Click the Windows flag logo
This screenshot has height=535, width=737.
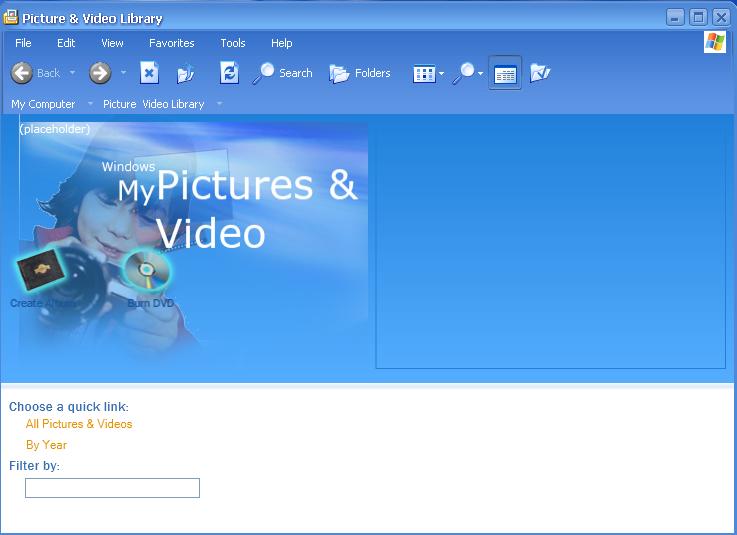[714, 43]
